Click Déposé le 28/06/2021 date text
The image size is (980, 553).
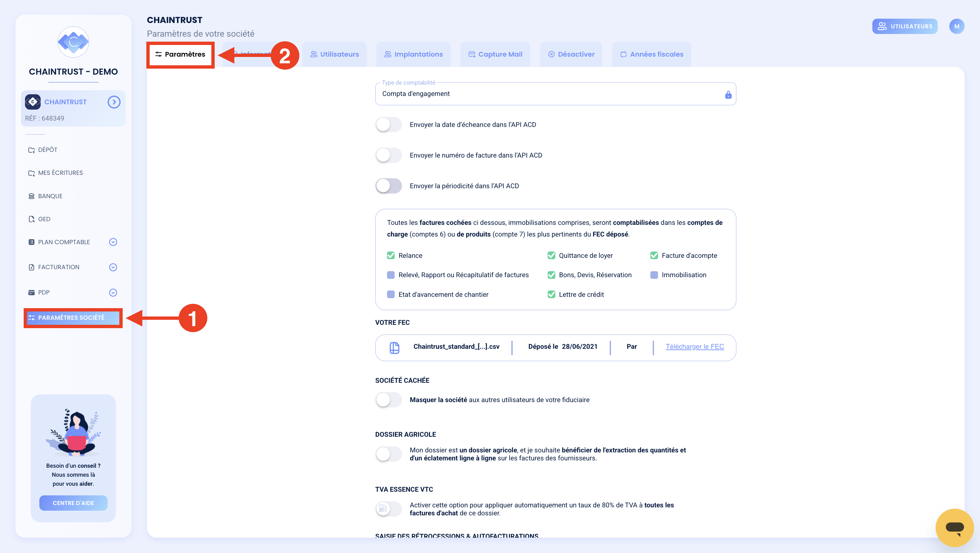pos(563,346)
